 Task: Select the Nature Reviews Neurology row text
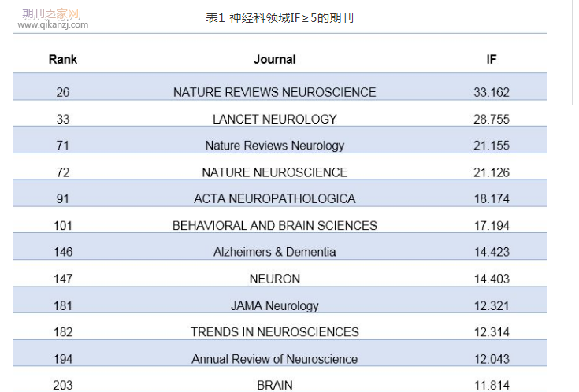click(x=275, y=146)
